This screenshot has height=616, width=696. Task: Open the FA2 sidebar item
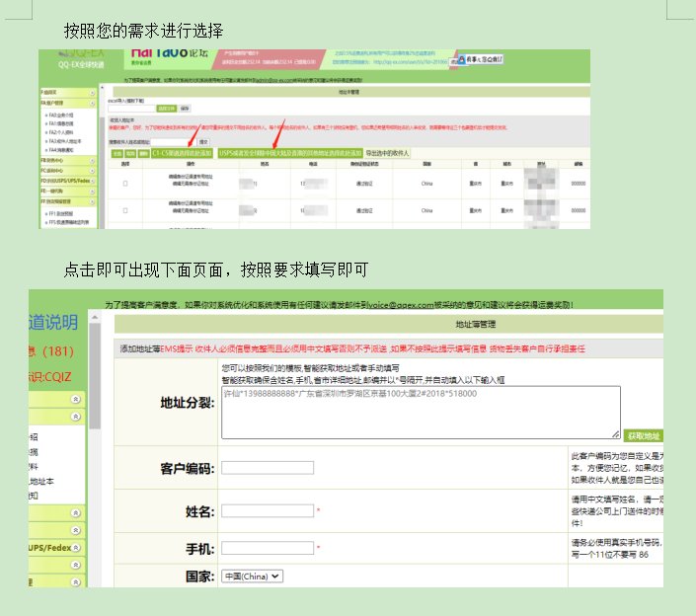tap(61, 132)
